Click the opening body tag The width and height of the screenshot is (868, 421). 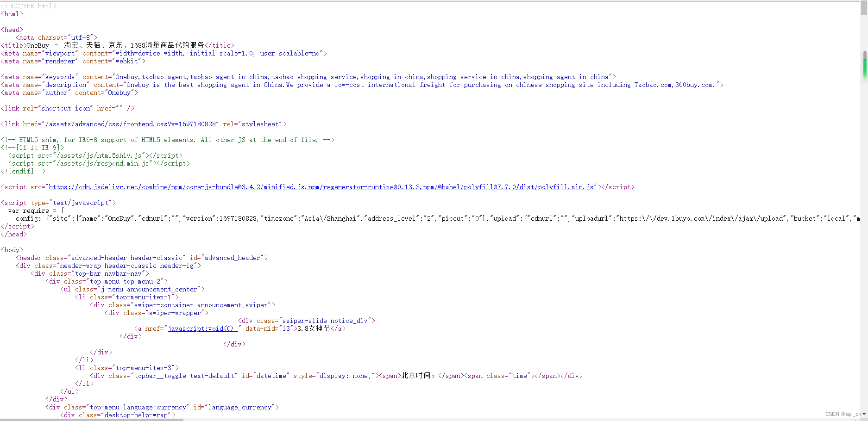[12, 250]
